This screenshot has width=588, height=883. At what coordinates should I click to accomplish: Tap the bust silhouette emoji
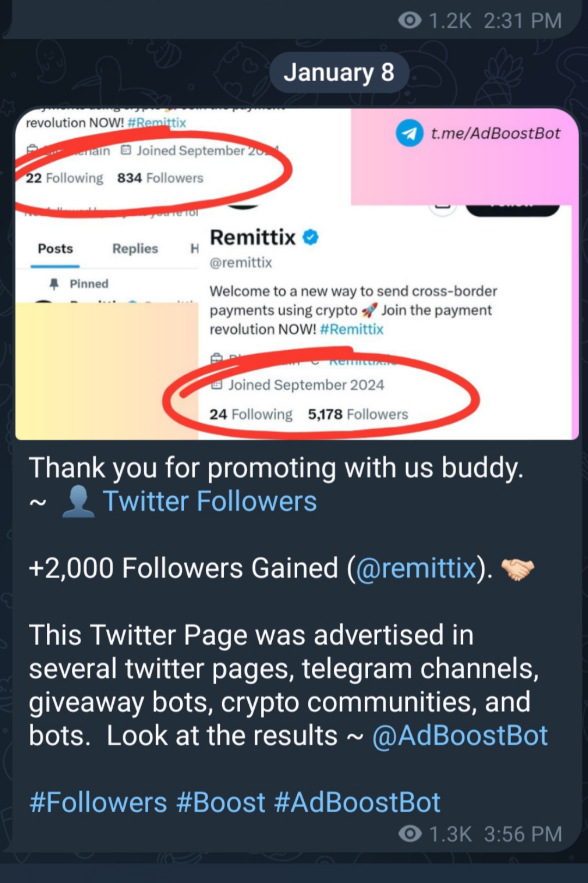point(78,501)
